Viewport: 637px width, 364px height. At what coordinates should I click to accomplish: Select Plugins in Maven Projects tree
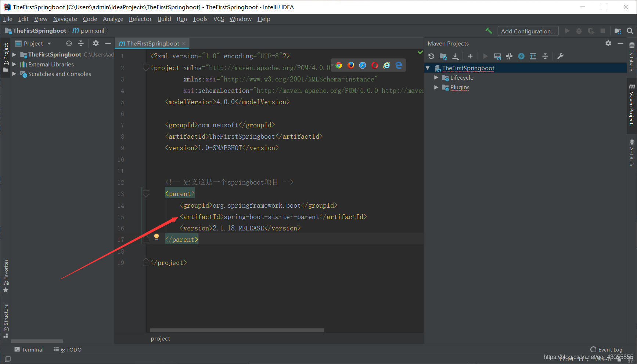coord(460,87)
